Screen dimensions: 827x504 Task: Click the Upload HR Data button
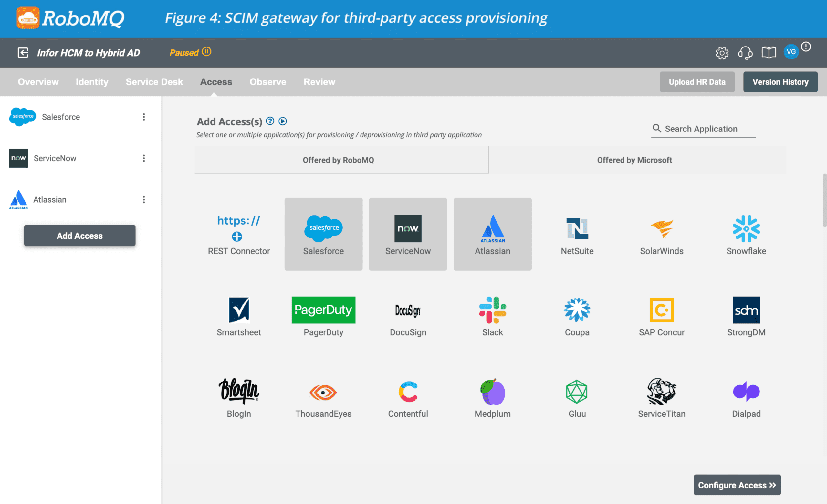(x=697, y=81)
